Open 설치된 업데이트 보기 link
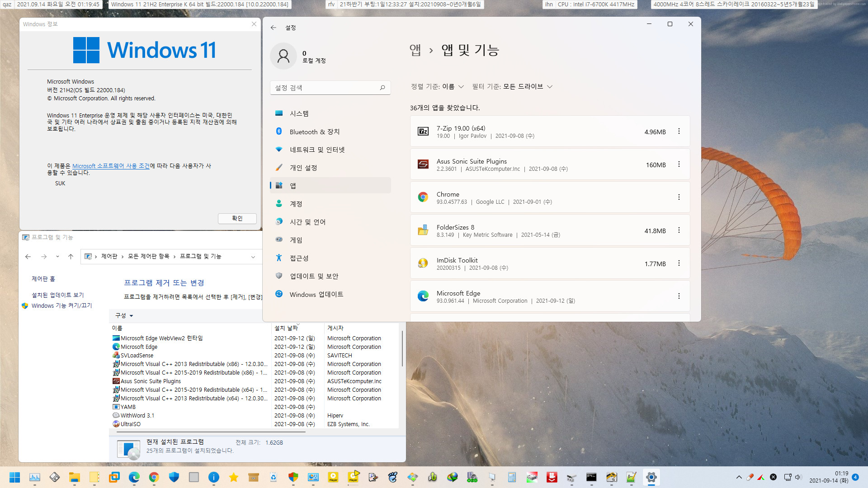Screen dimensions: 868x488 58,295
